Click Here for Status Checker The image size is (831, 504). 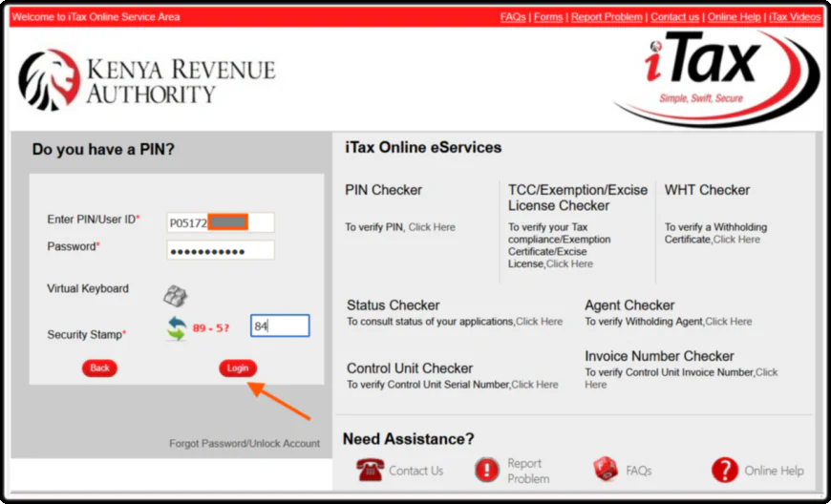539,322
